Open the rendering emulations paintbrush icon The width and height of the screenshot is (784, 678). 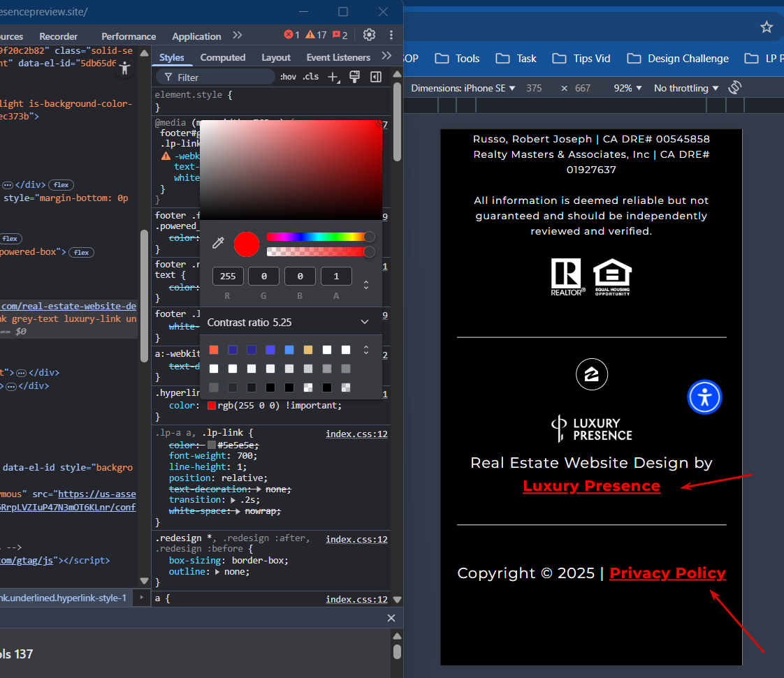[x=354, y=77]
